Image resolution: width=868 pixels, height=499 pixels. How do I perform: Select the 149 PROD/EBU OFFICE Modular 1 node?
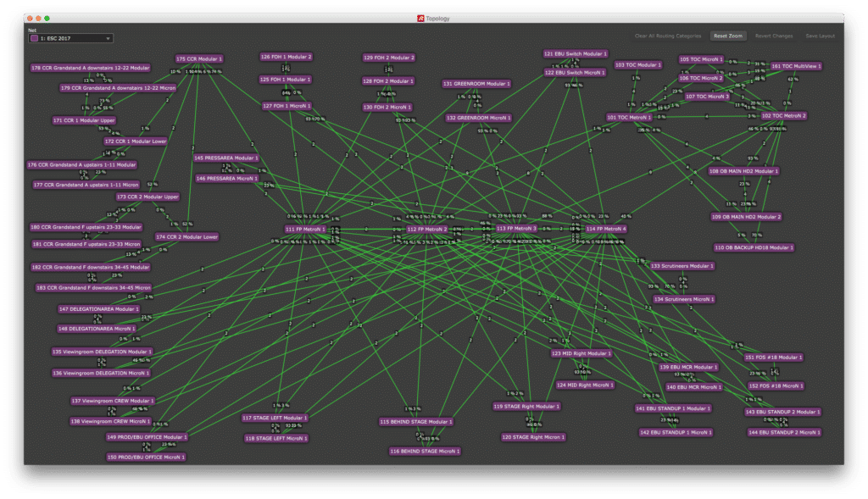coord(147,437)
